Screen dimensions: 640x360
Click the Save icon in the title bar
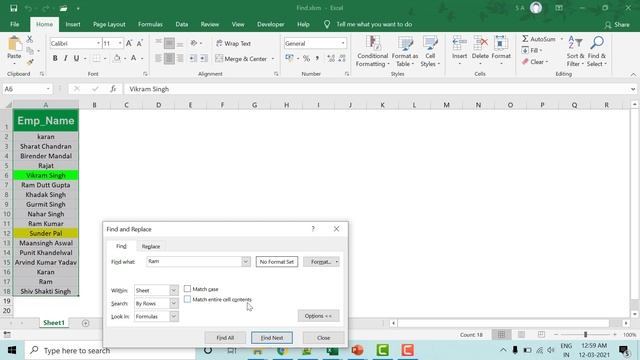[13, 8]
